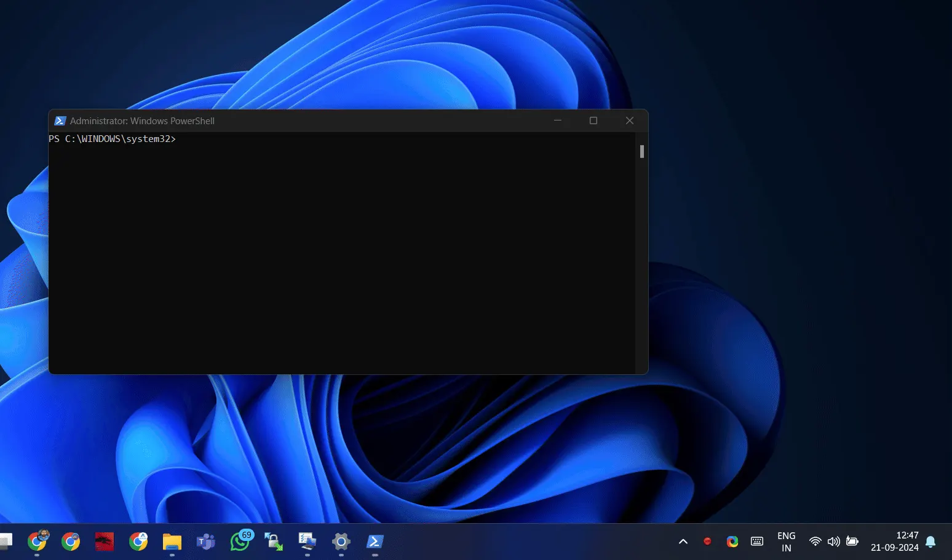Click the PowerShell icon in the title bar

click(x=60, y=120)
